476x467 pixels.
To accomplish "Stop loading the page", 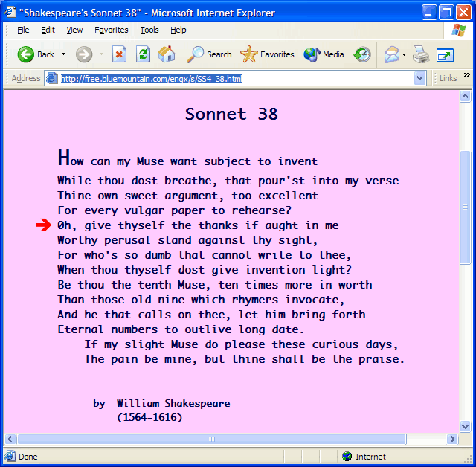I will click(119, 54).
